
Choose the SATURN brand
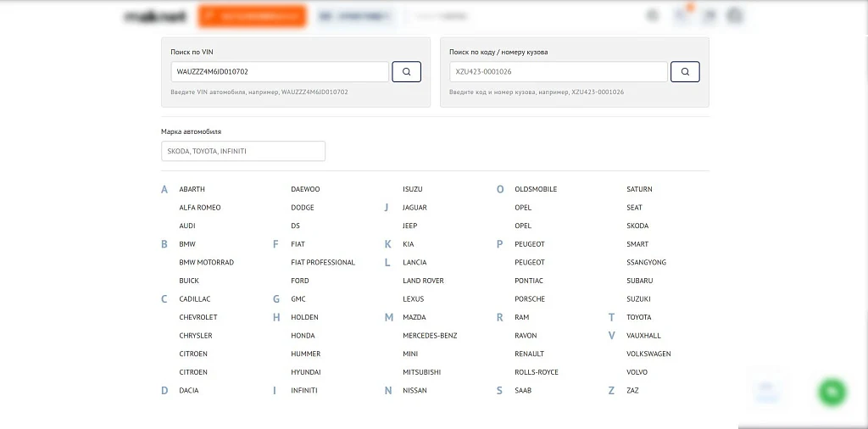[639, 189]
